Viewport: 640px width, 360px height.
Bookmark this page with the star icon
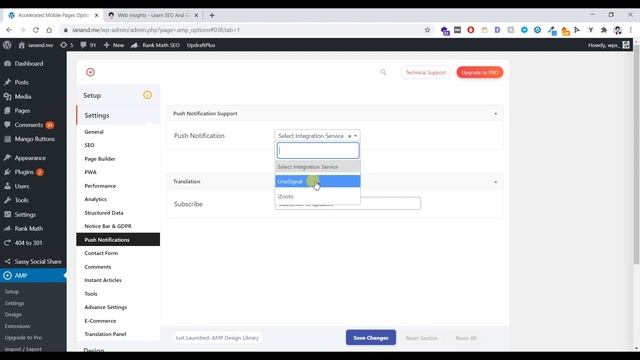(427, 30)
